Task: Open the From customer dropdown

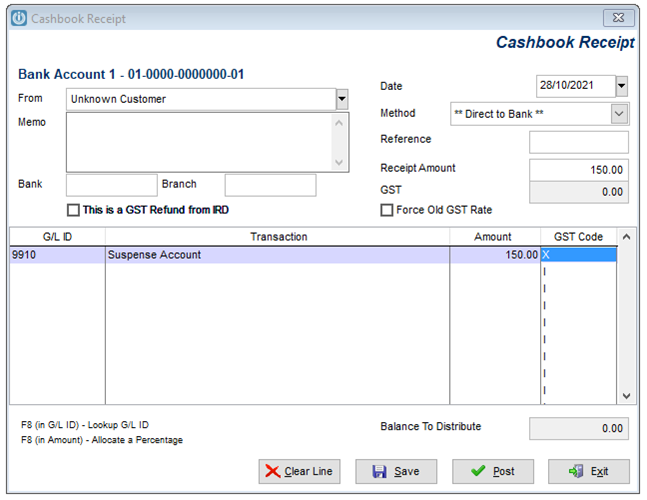Action: coord(342,99)
